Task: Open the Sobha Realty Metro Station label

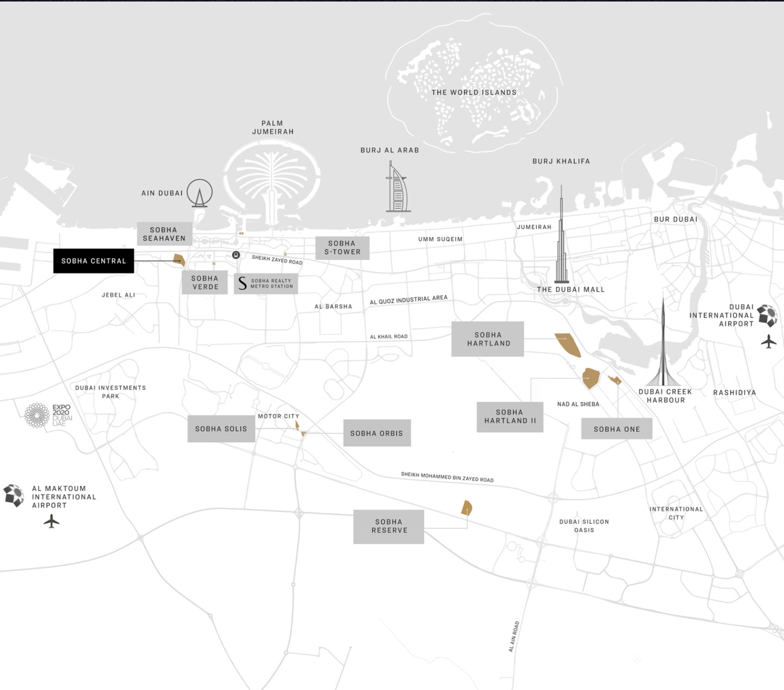Action: pyautogui.click(x=266, y=283)
